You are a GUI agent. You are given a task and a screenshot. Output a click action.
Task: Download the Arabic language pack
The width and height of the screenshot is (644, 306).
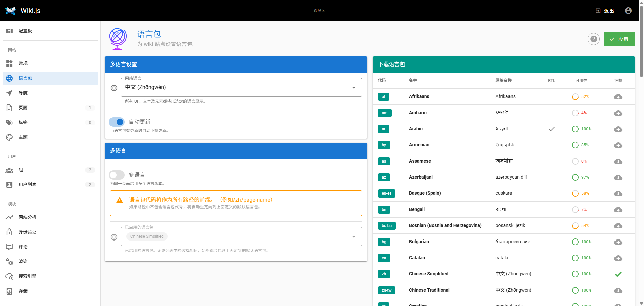point(618,129)
